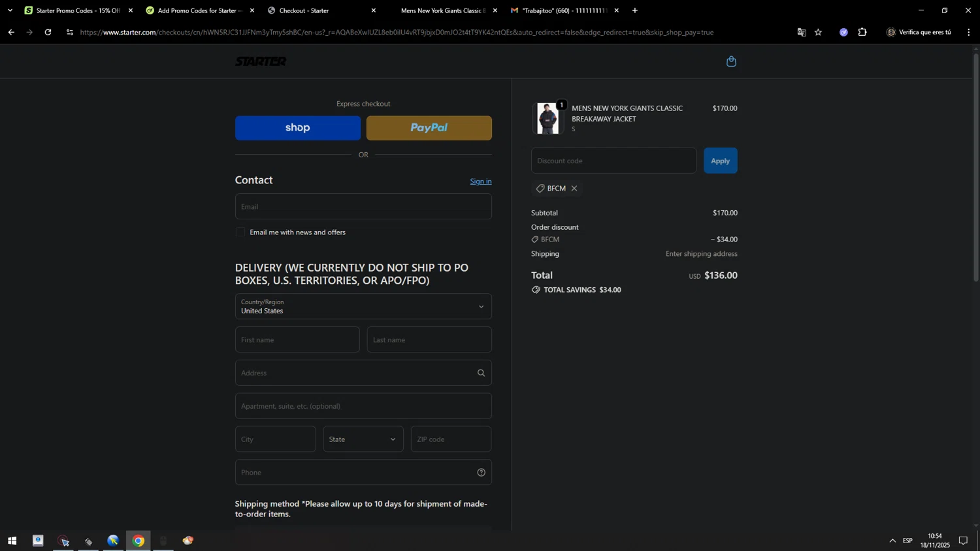Viewport: 980px width, 551px height.
Task: Click the Apartment, suite field
Action: [x=363, y=406]
